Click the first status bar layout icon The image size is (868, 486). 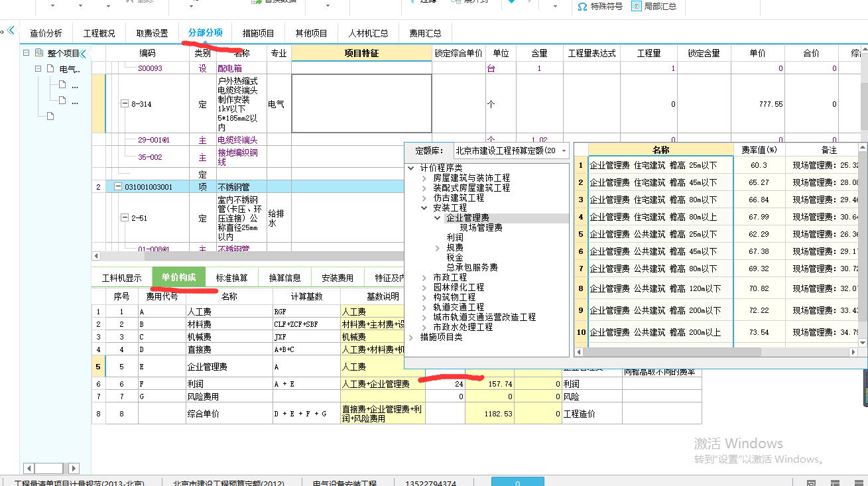811,483
